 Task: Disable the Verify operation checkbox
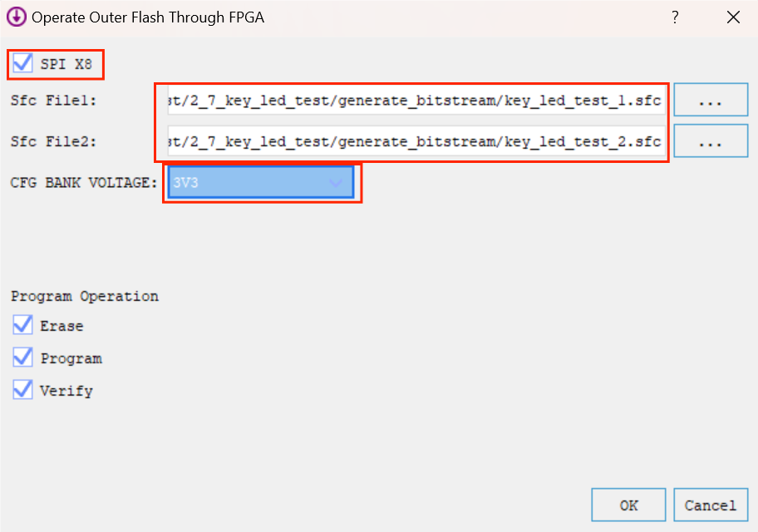point(23,389)
